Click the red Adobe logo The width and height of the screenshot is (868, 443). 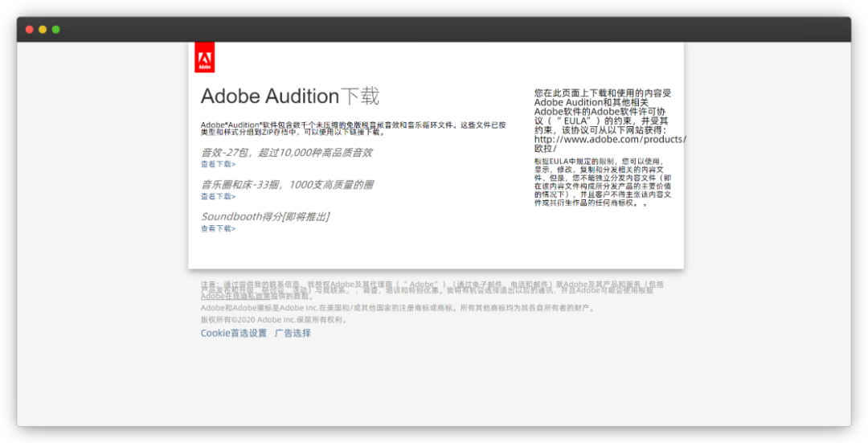point(204,57)
